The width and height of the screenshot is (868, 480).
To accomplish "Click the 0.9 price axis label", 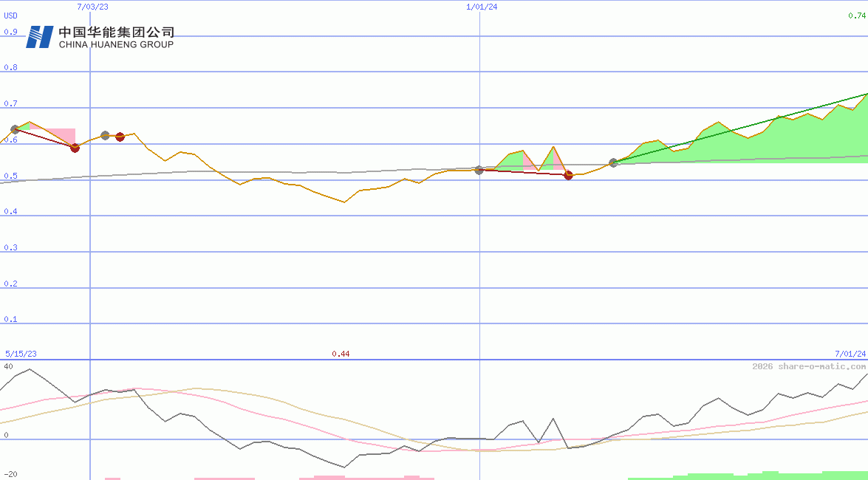I will coord(10,32).
